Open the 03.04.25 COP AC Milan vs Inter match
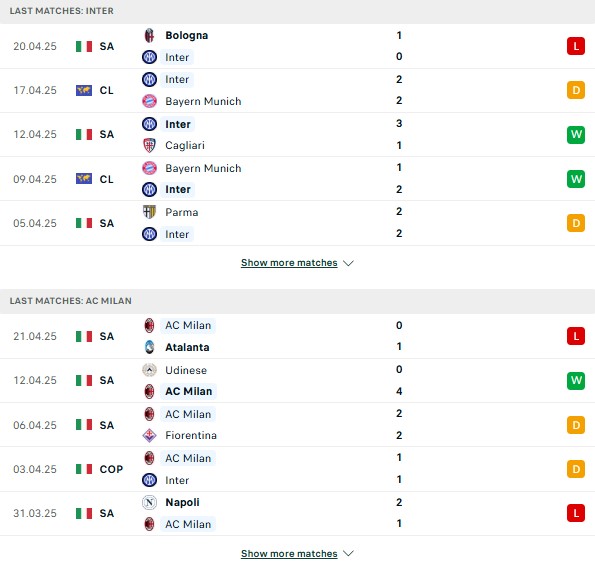Screen dimensions: 595x570 tap(298, 469)
